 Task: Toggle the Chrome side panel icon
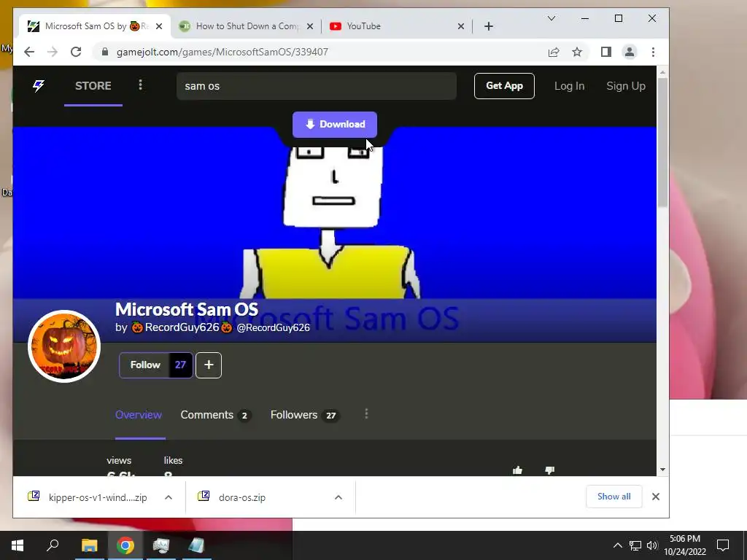pyautogui.click(x=606, y=52)
